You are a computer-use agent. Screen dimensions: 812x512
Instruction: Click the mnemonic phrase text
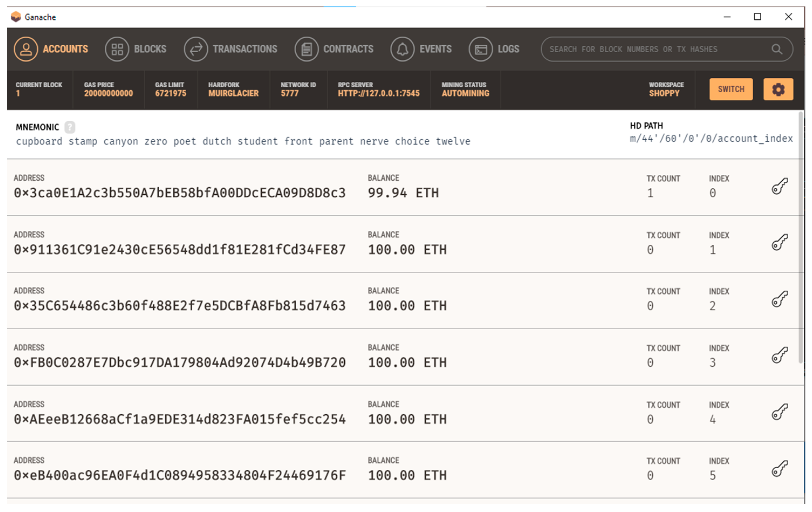coord(243,141)
